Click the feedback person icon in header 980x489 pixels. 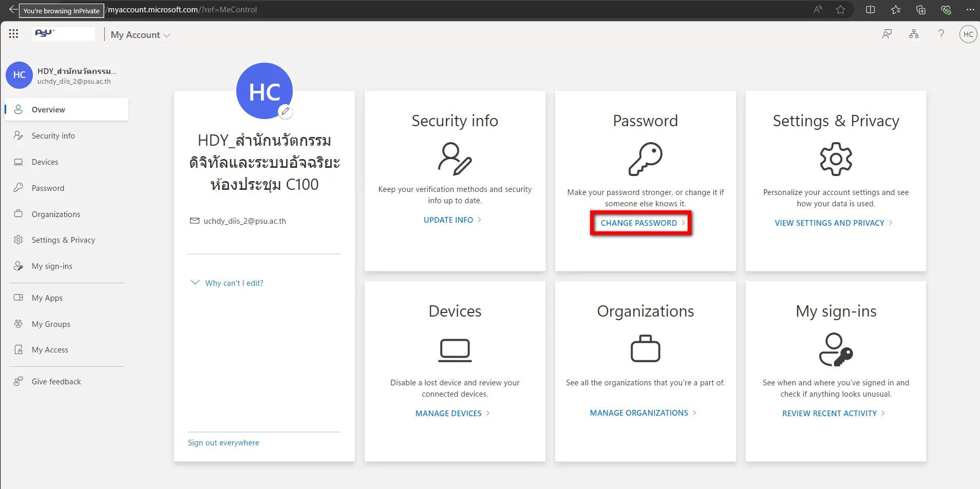[887, 34]
